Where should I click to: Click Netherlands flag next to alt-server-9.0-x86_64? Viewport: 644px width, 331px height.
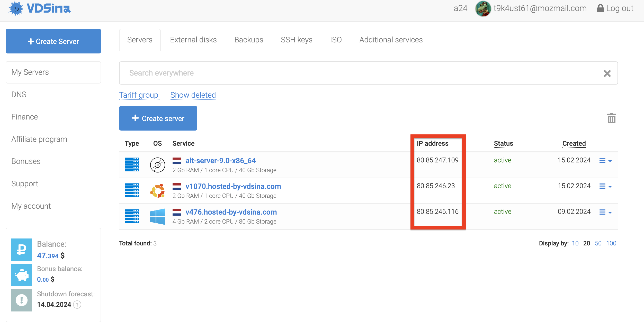pos(177,161)
